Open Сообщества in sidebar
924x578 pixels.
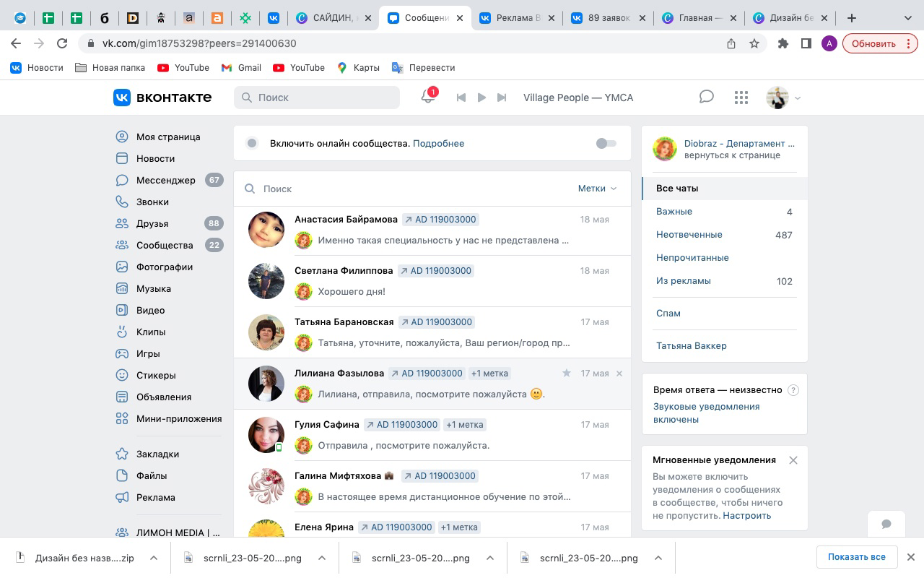click(x=165, y=245)
